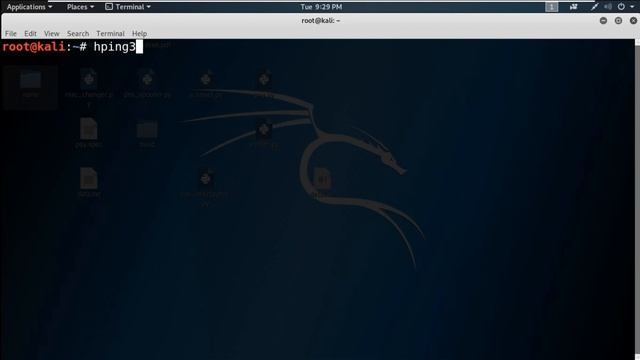Viewport: 640px width, 360px height.
Task: Open the Places menu
Action: click(80, 7)
